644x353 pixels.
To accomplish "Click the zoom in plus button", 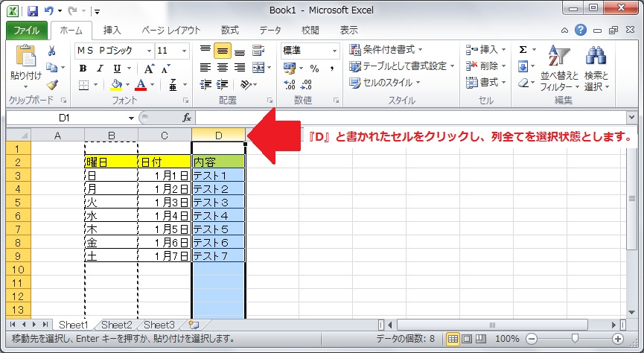I will coord(618,339).
